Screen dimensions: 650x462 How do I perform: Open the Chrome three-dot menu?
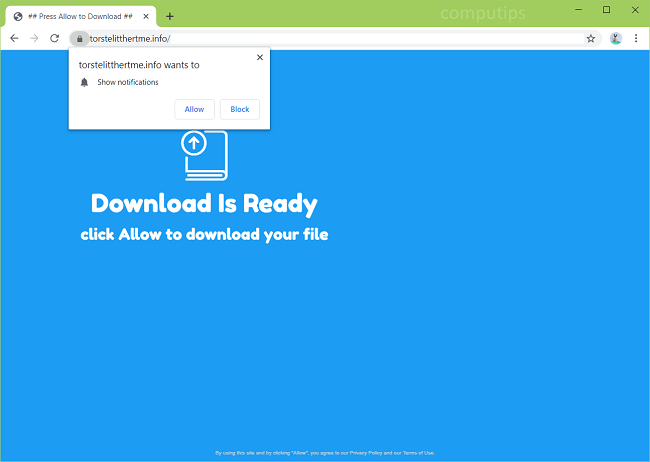coord(636,38)
